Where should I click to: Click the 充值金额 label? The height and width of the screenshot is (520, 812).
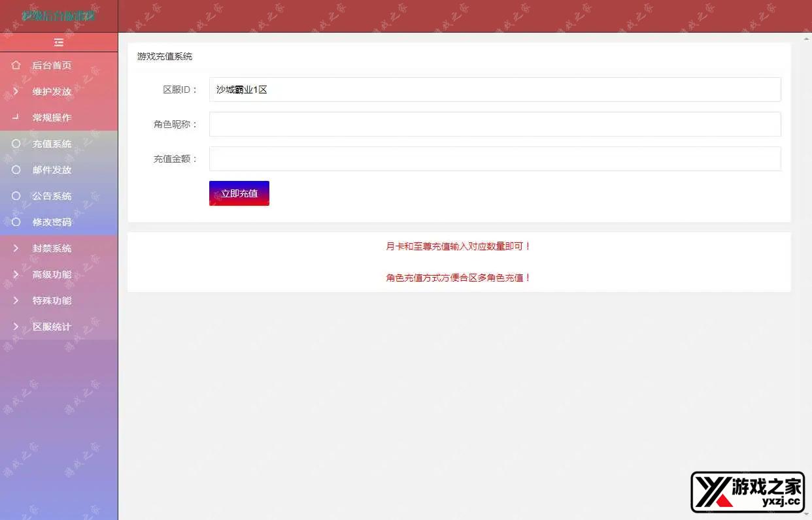[x=175, y=159]
